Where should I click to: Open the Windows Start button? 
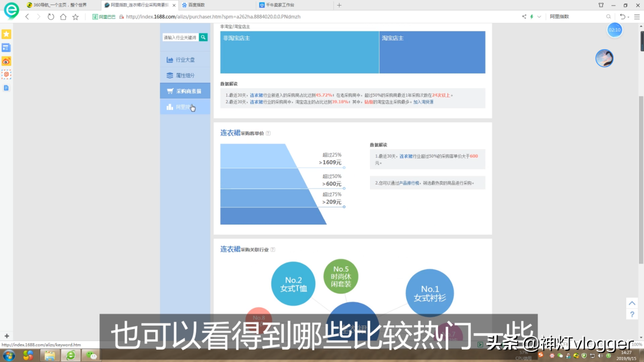[x=9, y=355]
